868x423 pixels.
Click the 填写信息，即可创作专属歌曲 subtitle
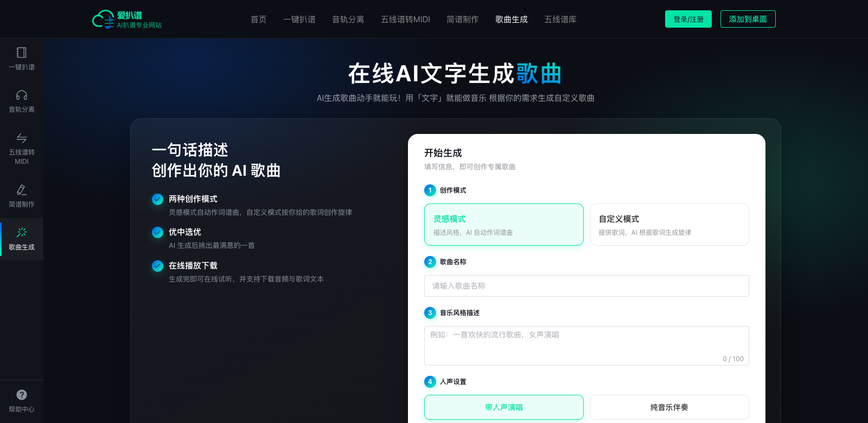pyautogui.click(x=470, y=167)
